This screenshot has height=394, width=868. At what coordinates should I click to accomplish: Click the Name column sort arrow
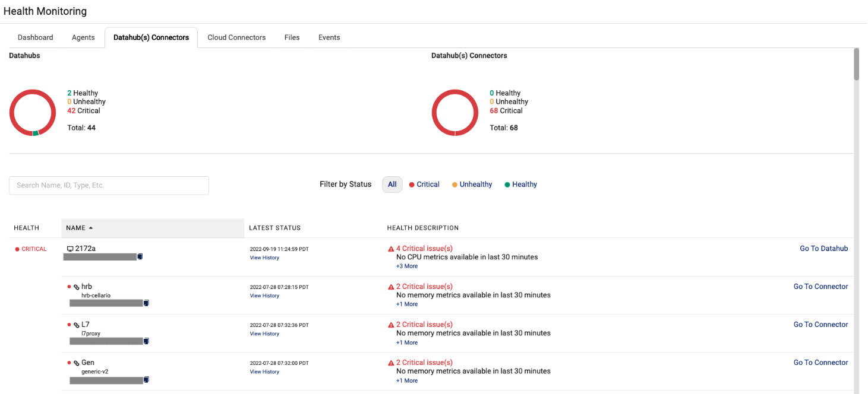pyautogui.click(x=90, y=227)
